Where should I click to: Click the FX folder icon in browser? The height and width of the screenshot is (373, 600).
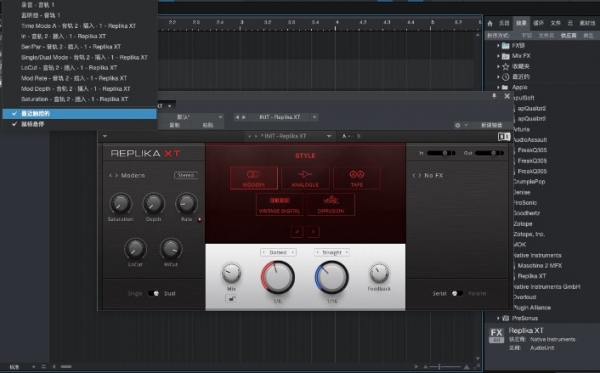[505, 46]
